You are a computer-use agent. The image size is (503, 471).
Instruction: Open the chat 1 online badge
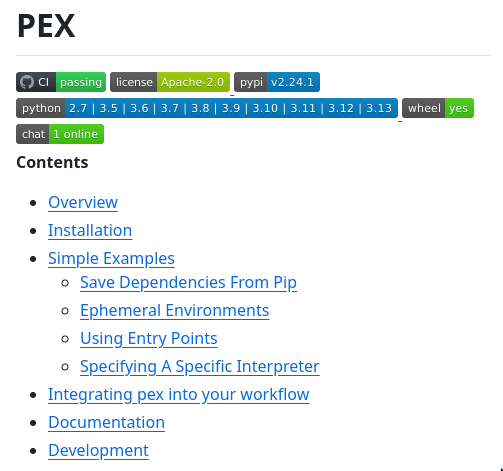click(60, 134)
